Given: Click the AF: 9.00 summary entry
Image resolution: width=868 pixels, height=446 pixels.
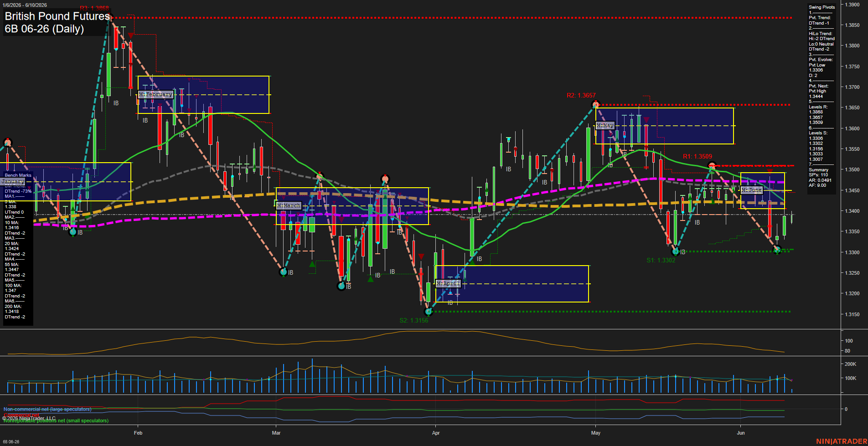Looking at the screenshot, I should tap(817, 185).
